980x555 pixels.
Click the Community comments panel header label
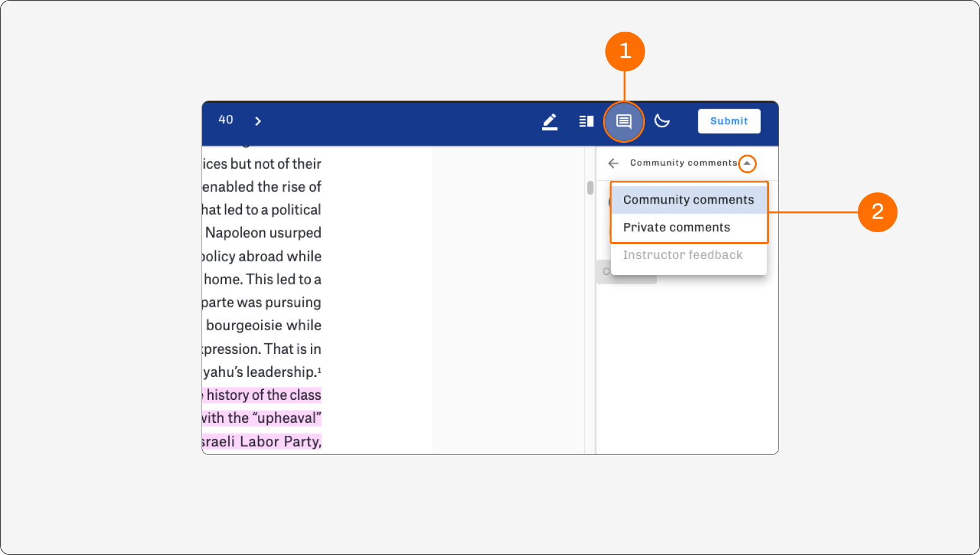pos(684,163)
